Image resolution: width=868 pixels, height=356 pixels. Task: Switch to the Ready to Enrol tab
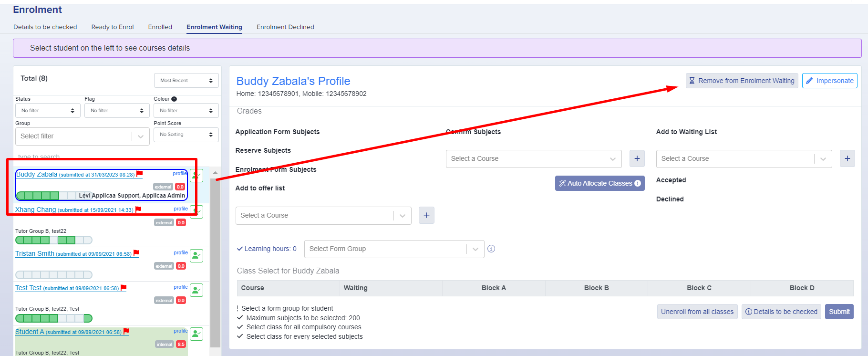click(x=113, y=27)
